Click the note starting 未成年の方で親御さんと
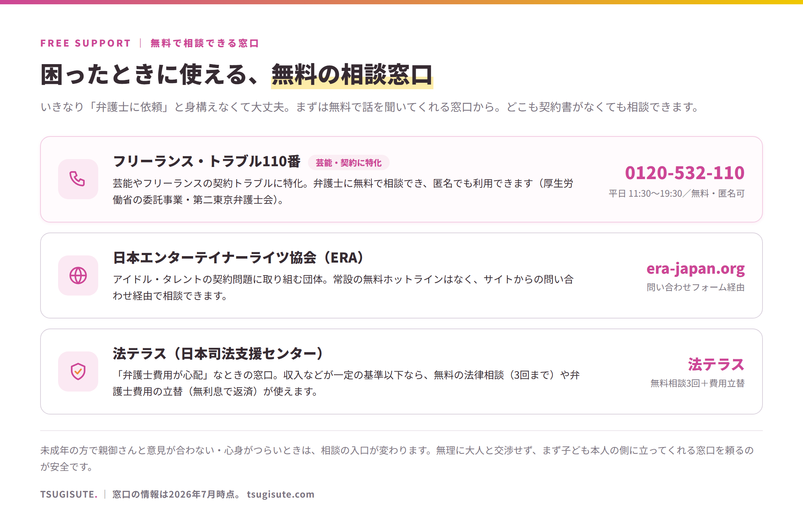This screenshot has height=532, width=803. 397,458
